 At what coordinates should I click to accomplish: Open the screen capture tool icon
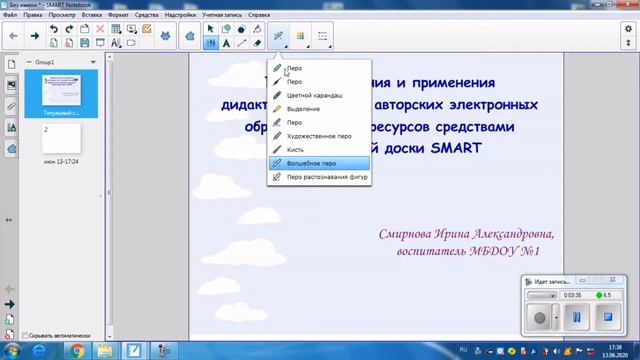coord(131,29)
